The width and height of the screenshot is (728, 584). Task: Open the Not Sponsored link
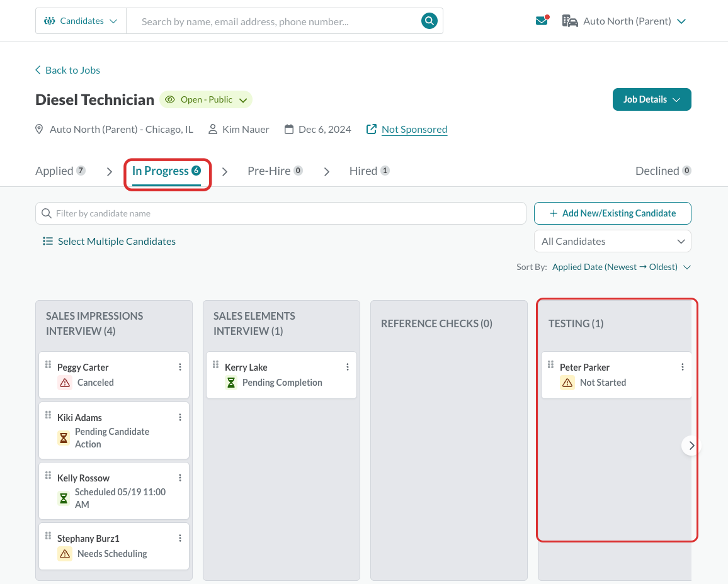[414, 130]
